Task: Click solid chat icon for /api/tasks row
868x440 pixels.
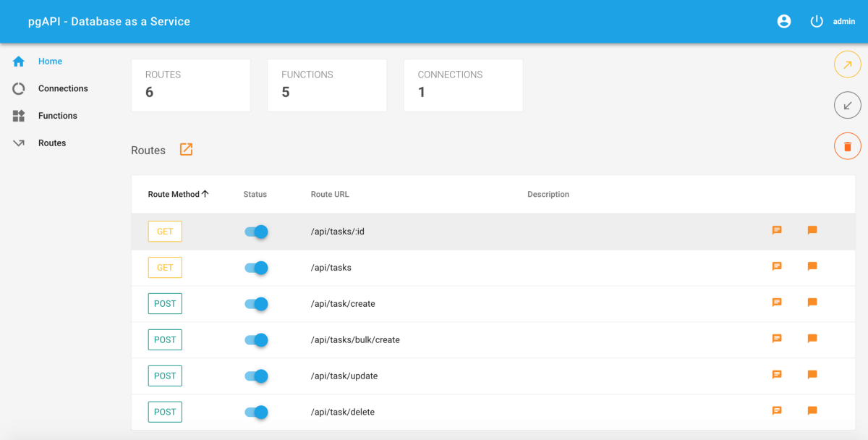Action: (812, 266)
